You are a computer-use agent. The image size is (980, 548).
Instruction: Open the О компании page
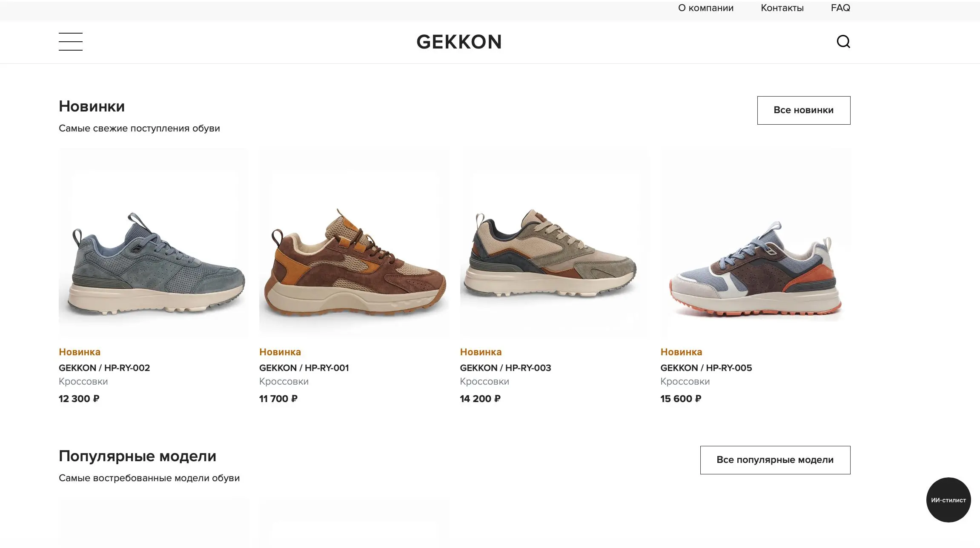coord(705,8)
